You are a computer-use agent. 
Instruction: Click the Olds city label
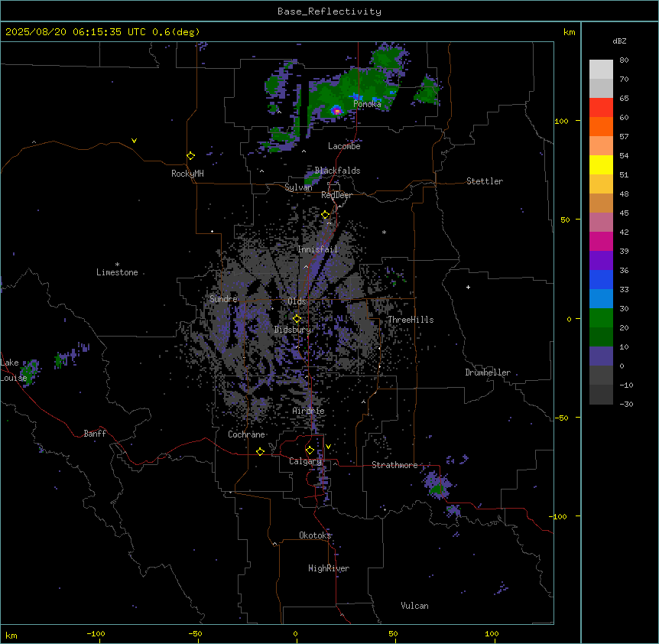point(297,301)
